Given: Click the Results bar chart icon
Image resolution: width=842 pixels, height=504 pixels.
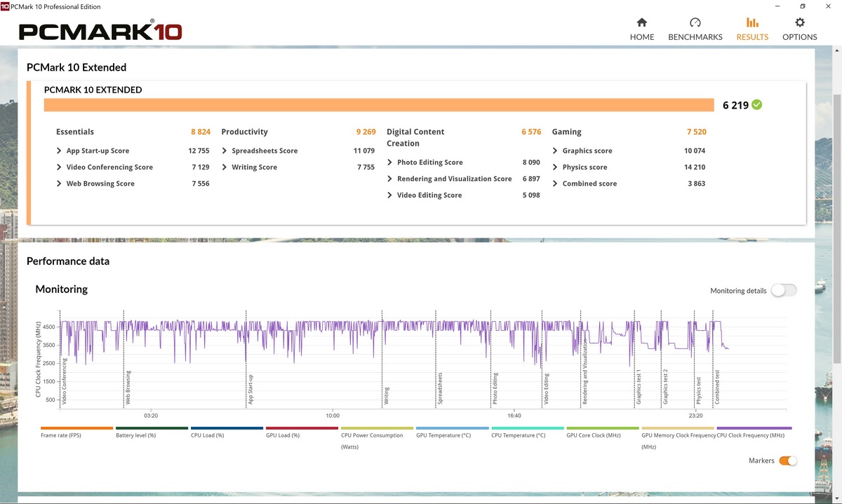Looking at the screenshot, I should (x=752, y=22).
